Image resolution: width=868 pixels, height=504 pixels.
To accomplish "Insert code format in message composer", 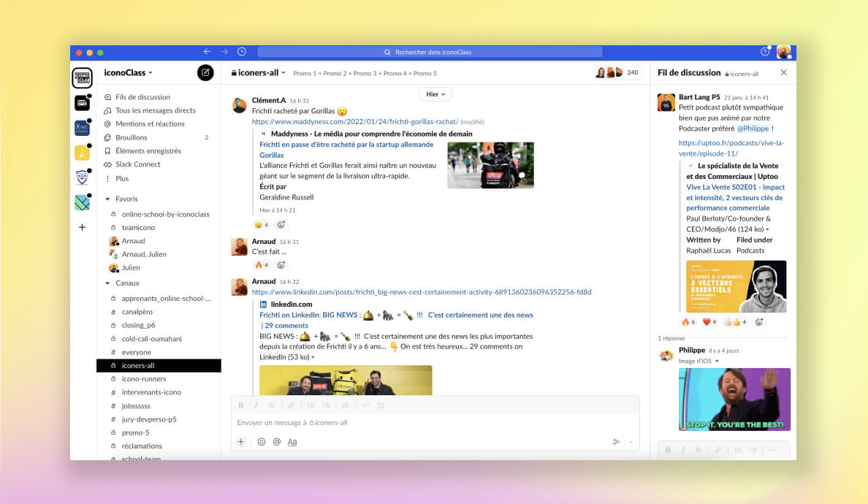I will pyautogui.click(x=365, y=405).
